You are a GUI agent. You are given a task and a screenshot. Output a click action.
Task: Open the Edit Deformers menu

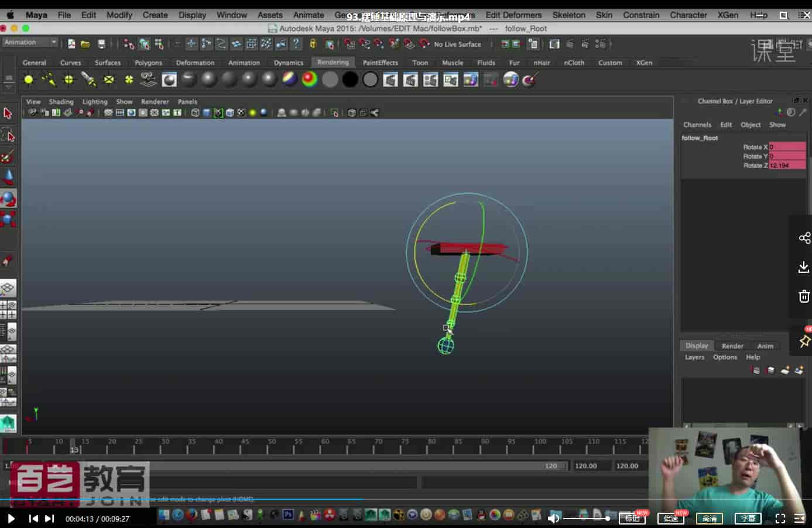tap(513, 15)
